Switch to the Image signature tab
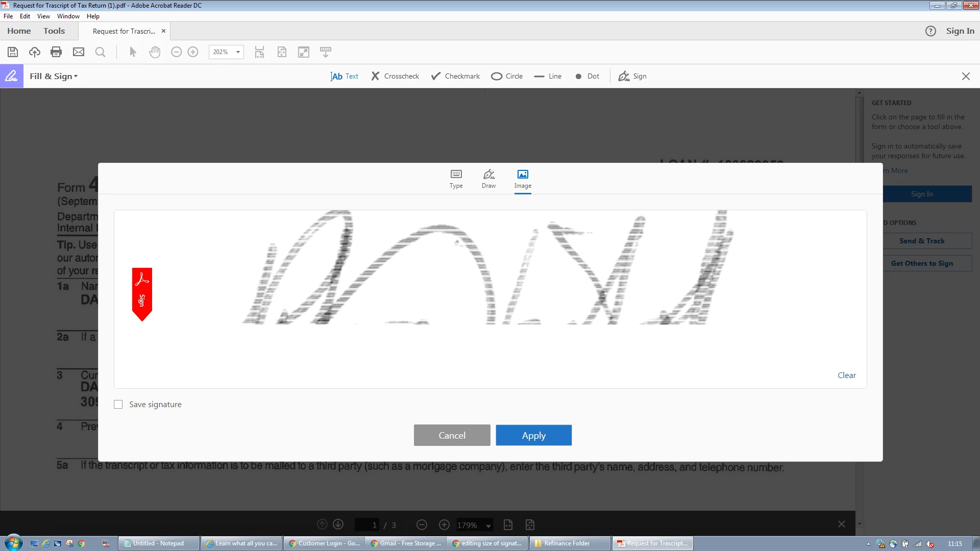 coord(522,179)
